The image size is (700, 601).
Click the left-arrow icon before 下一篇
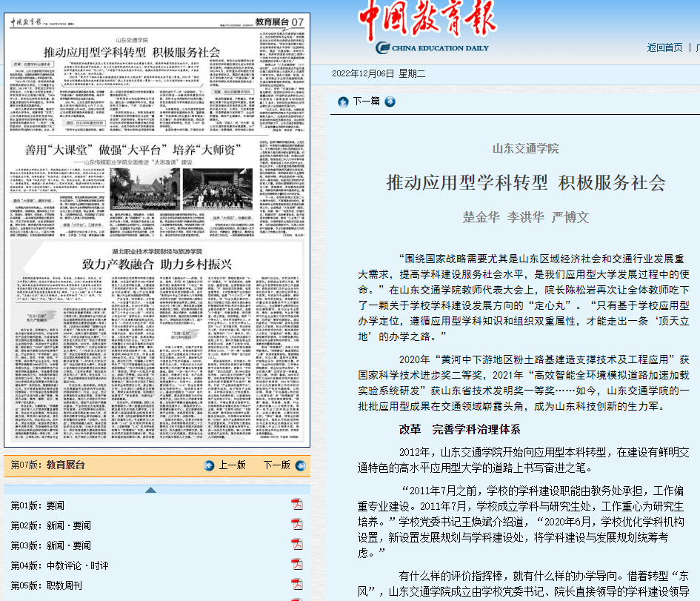(344, 102)
